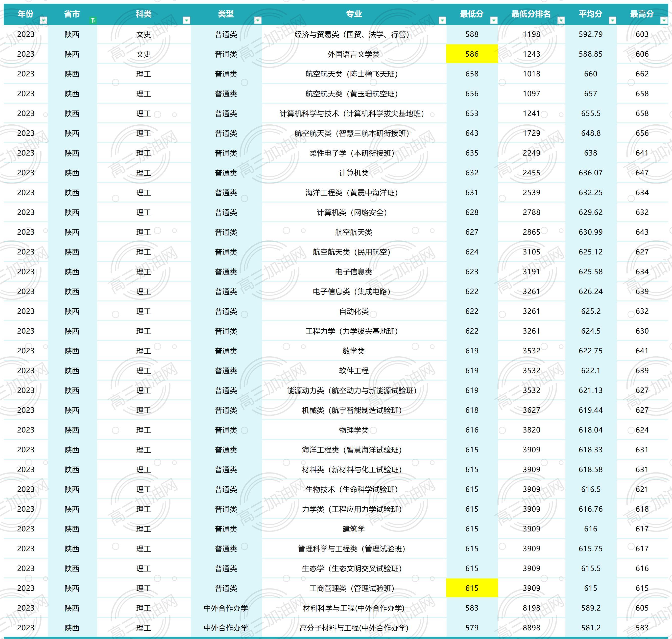Select the 最低分排名 header cell
The width and height of the screenshot is (672, 639).
(x=531, y=14)
